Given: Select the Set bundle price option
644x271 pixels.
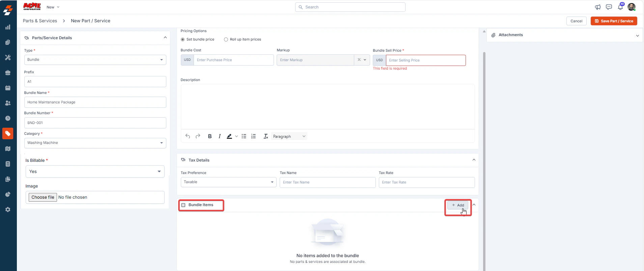Looking at the screenshot, I should click(x=197, y=39).
